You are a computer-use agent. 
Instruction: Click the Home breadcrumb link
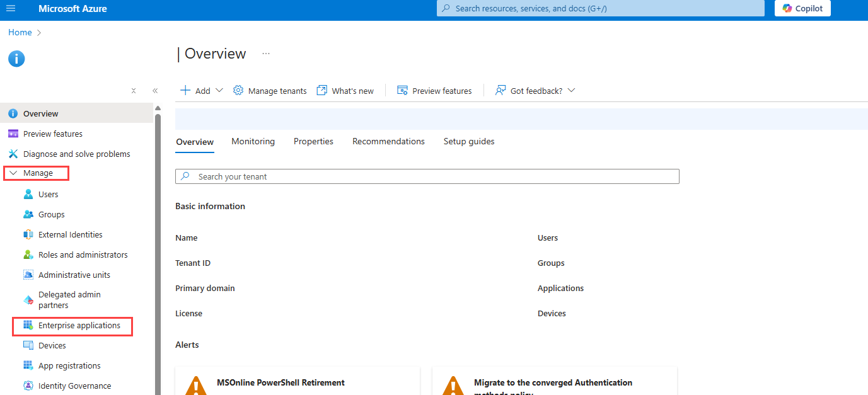tap(20, 32)
